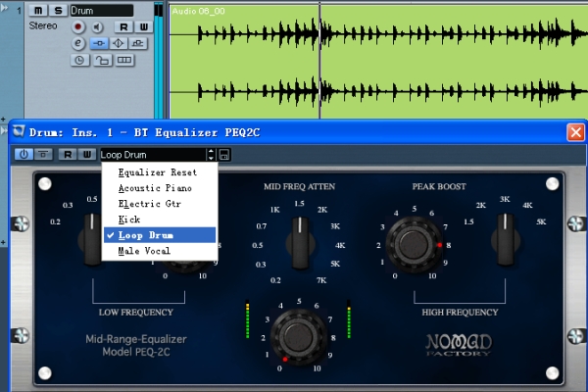Enable record on Drum track
The height and width of the screenshot is (392, 588).
[78, 27]
